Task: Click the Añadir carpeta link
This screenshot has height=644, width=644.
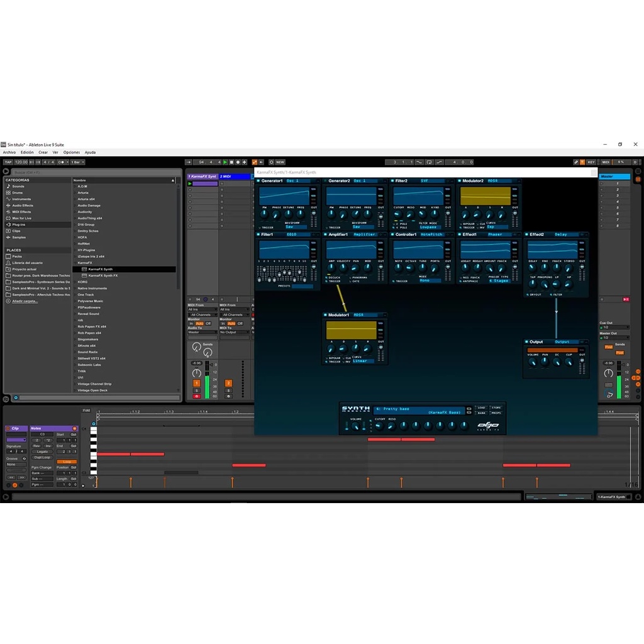Action: coord(25,301)
